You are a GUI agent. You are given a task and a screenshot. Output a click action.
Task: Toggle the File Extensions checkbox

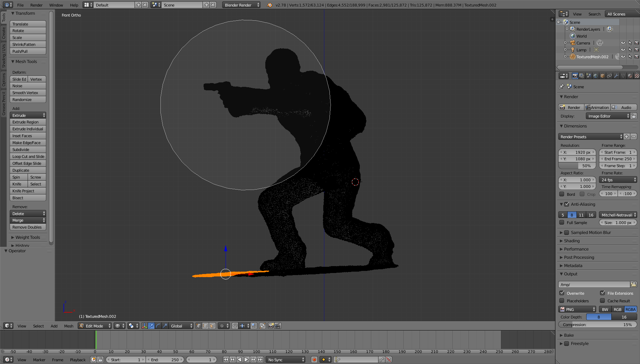602,293
